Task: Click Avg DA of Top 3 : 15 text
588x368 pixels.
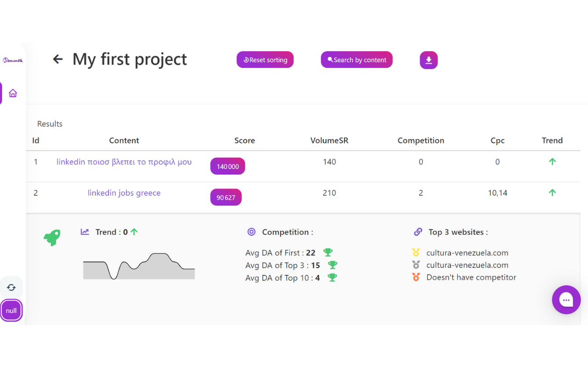Action: (283, 265)
